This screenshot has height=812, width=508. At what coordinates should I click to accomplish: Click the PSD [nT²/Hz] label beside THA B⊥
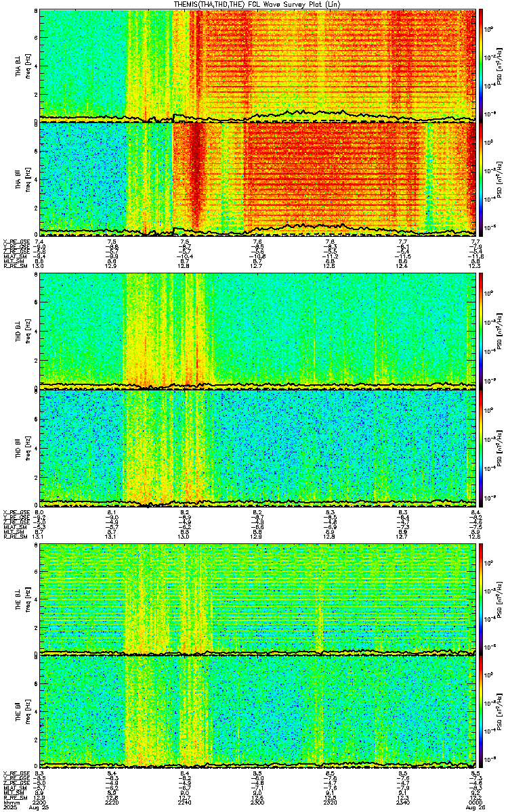coord(499,65)
